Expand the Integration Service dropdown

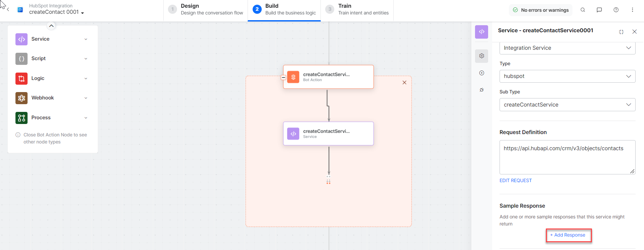(x=567, y=48)
